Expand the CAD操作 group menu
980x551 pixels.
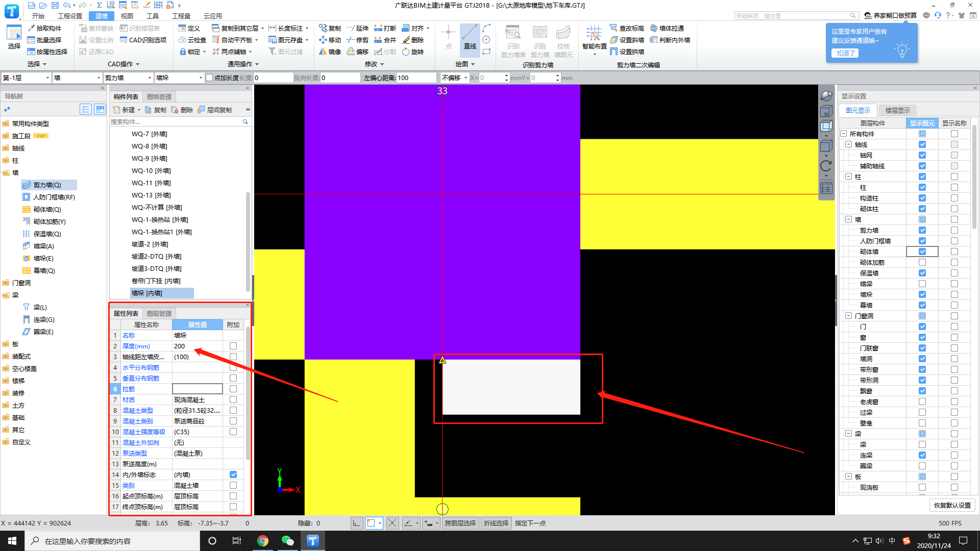click(124, 64)
